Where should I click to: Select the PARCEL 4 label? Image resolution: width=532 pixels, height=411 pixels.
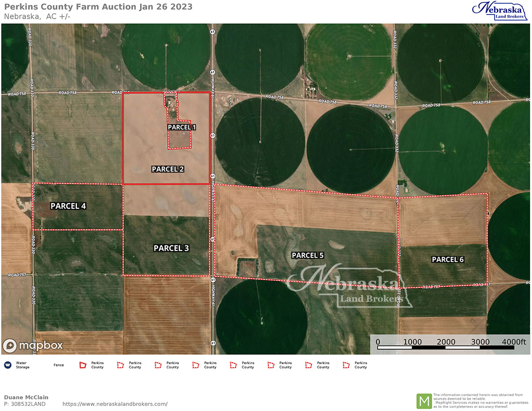[68, 206]
